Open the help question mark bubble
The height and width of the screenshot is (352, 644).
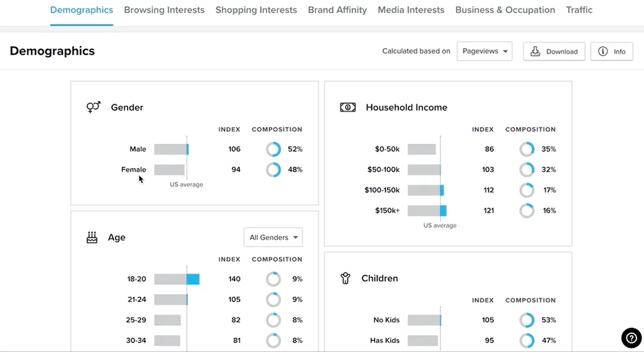[632, 338]
